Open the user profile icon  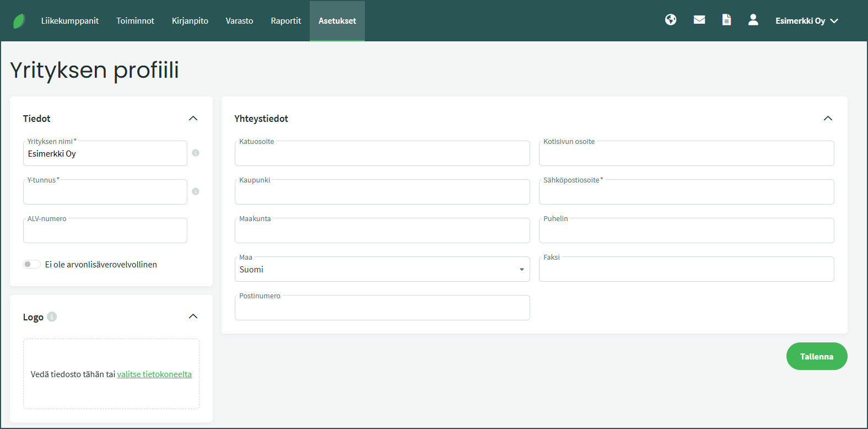point(753,20)
